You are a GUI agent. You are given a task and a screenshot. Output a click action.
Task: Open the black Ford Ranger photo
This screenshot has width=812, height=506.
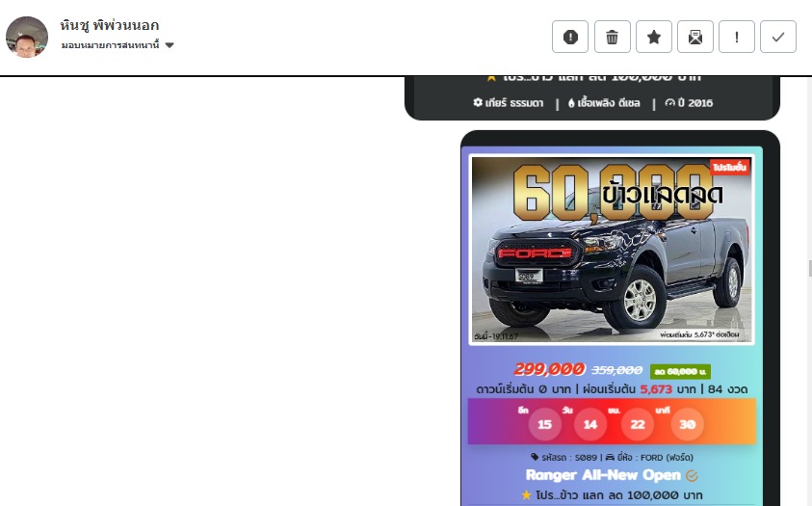click(611, 250)
